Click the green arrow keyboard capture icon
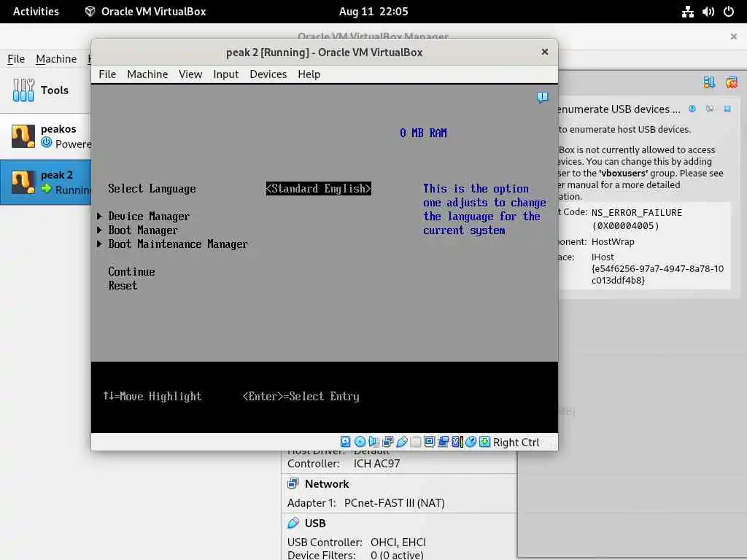Screen dimensions: 747x560 [484, 442]
